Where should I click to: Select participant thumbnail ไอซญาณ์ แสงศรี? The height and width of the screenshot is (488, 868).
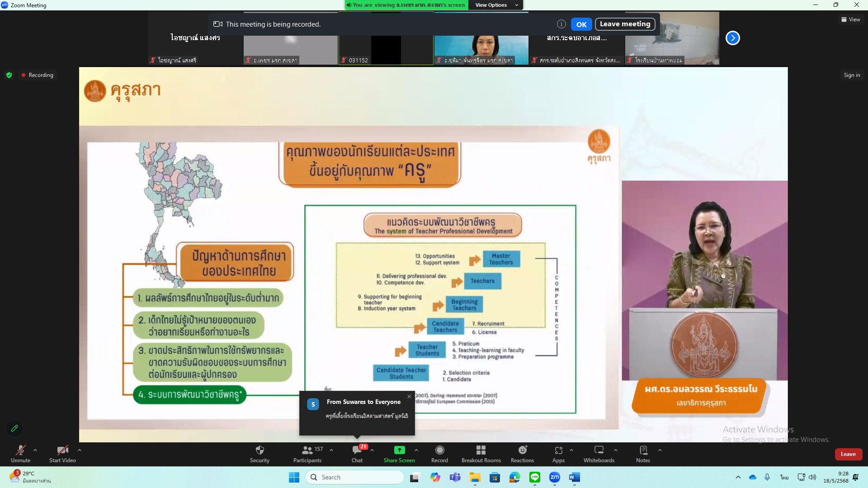(x=195, y=38)
